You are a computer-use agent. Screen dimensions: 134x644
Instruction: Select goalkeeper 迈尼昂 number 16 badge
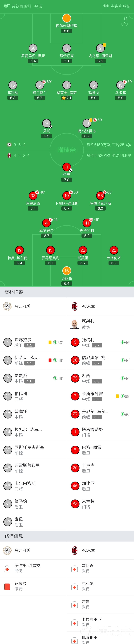(67, 271)
